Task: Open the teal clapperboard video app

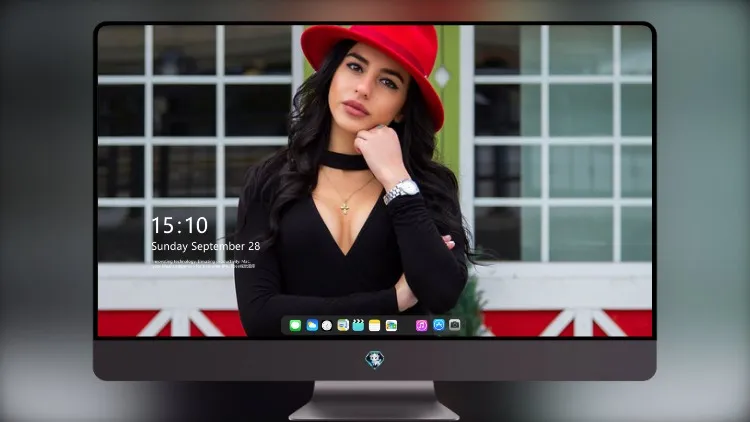Action: tap(358, 325)
